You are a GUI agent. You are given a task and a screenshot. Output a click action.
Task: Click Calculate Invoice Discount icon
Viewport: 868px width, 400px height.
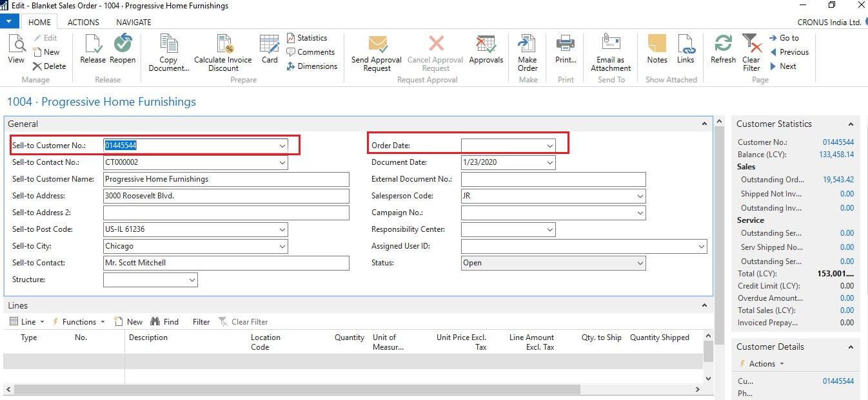[x=223, y=52]
